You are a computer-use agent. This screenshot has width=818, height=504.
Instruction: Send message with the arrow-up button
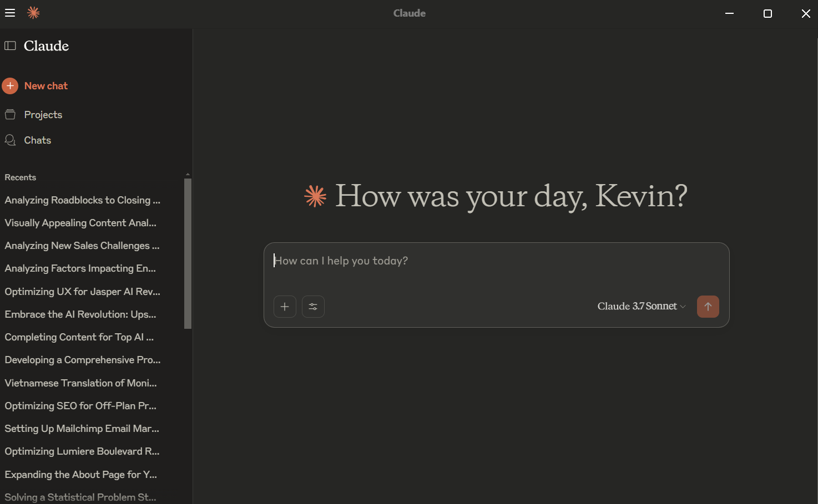pyautogui.click(x=708, y=307)
